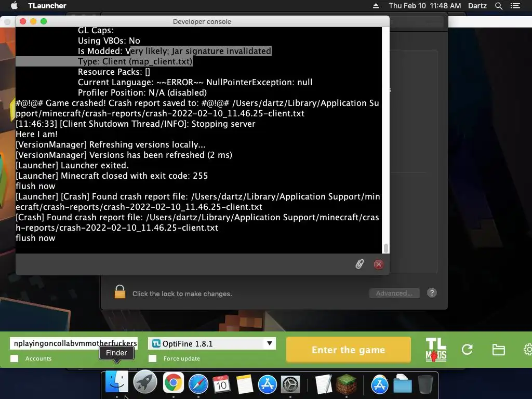Open the TLauncher menu bar item
The width and height of the screenshot is (532, 399).
47,6
